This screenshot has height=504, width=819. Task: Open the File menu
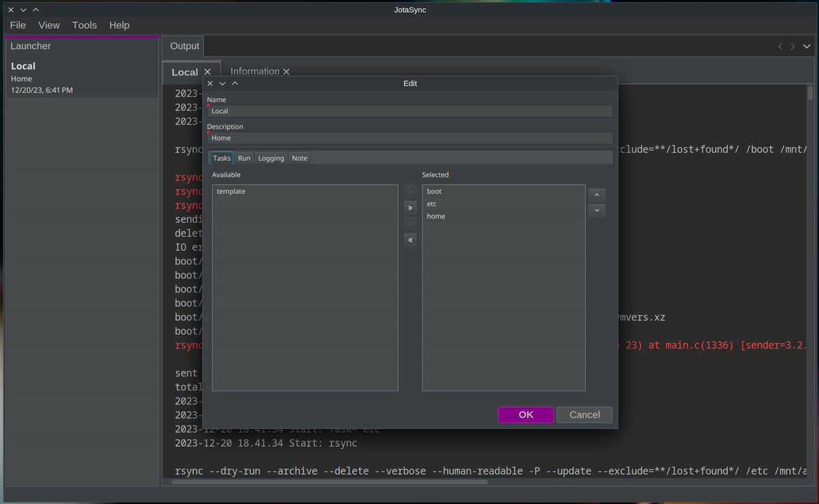(17, 25)
